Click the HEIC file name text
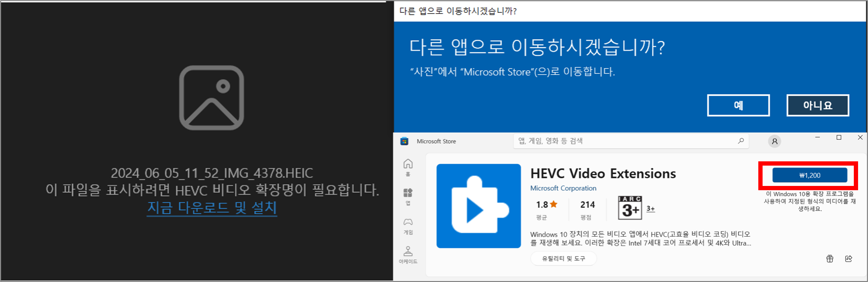The height and width of the screenshot is (282, 868). click(212, 173)
